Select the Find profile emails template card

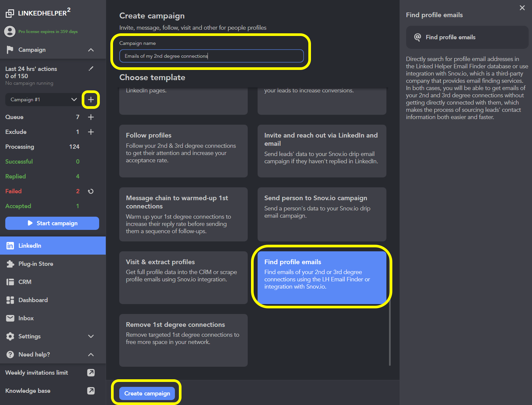pyautogui.click(x=322, y=278)
